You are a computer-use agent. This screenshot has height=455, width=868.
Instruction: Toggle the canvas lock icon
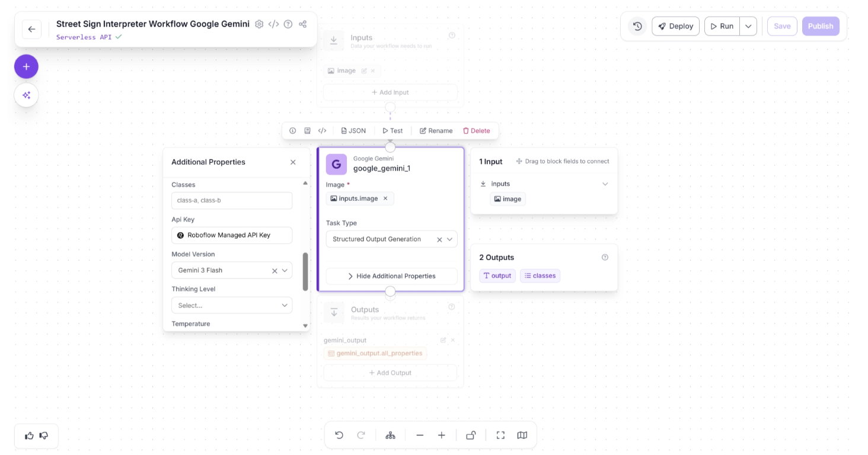pyautogui.click(x=471, y=435)
